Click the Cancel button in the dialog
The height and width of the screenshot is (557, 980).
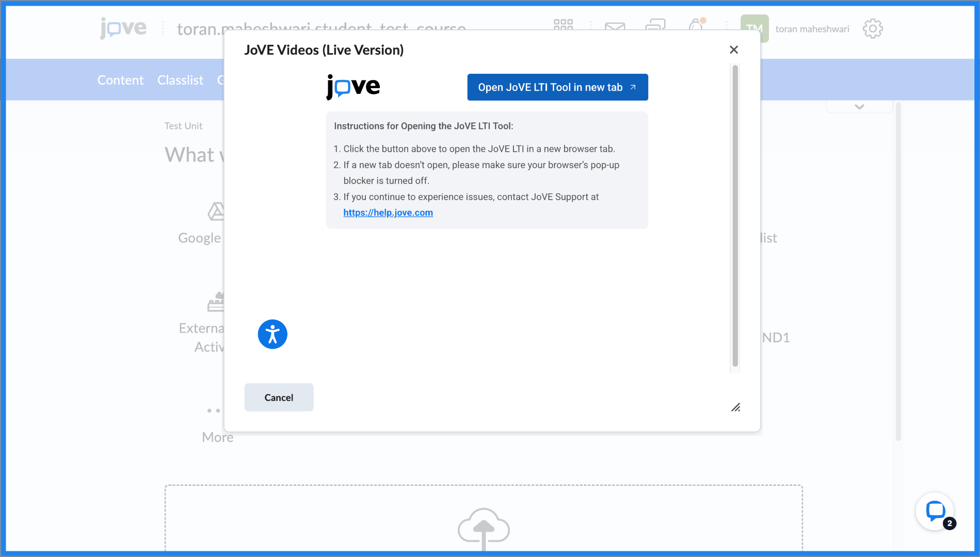click(279, 397)
